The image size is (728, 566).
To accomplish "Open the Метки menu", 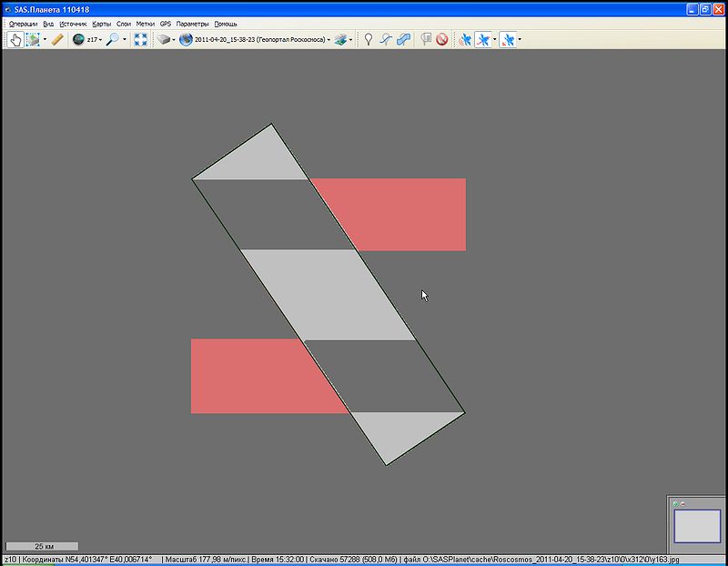I will 146,24.
